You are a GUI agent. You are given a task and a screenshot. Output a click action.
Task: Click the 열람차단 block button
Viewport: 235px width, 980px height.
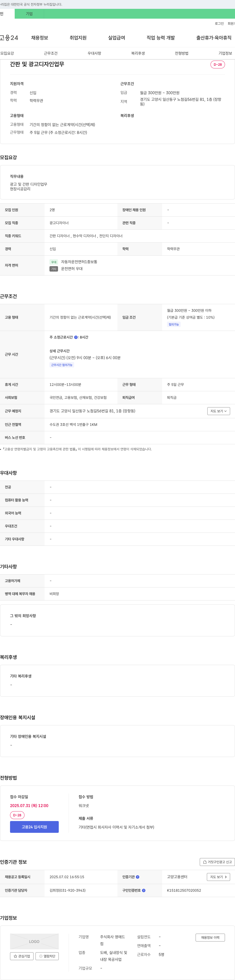click(47, 956)
